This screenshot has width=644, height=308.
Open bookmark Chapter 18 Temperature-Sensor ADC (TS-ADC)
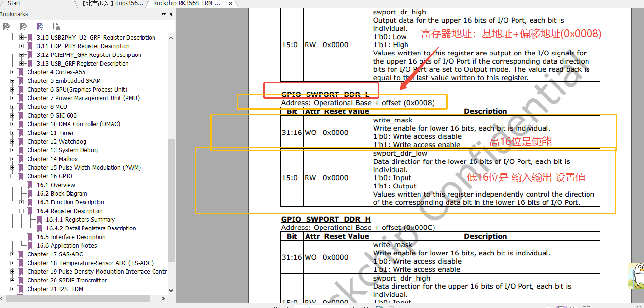tap(90, 263)
